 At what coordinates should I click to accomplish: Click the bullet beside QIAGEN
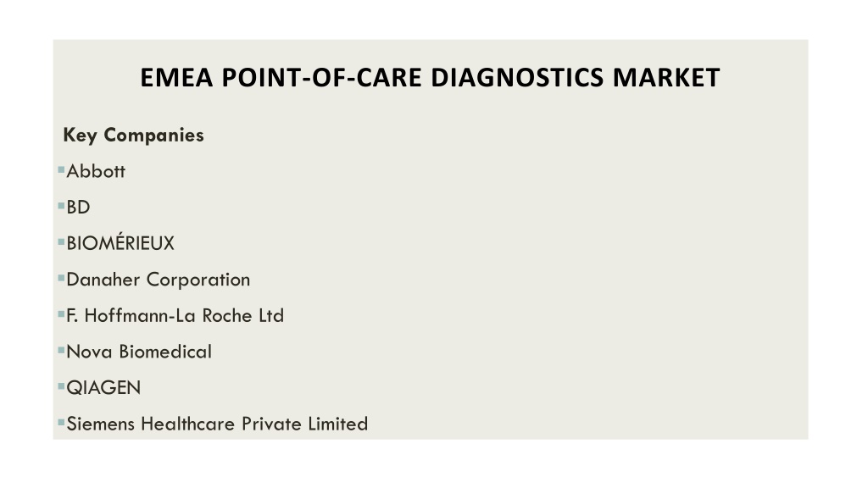pos(61,386)
